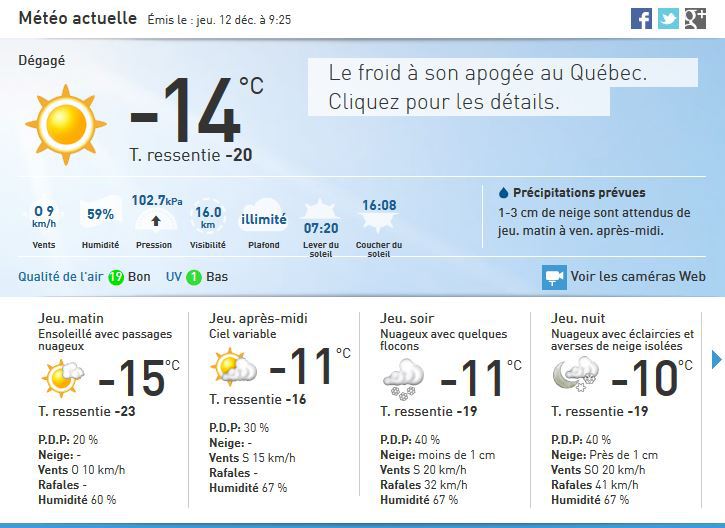Viewport: 725px width, 528px height.
Task: Click the green air quality badge 19
Action: pos(116,277)
